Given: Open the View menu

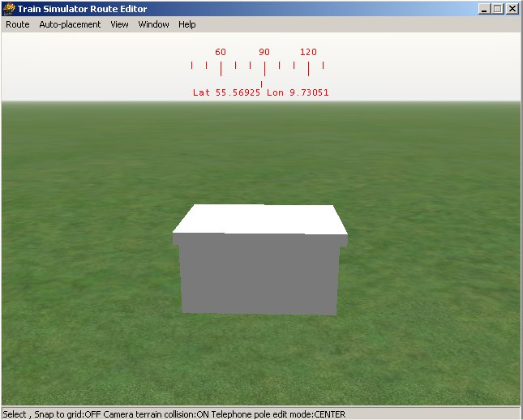Looking at the screenshot, I should (x=119, y=24).
